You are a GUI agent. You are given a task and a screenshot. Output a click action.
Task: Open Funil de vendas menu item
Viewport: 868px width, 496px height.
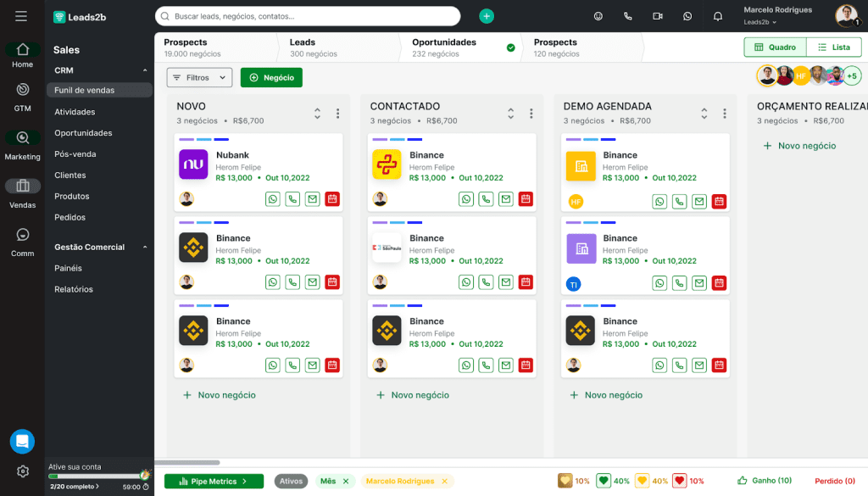point(100,90)
